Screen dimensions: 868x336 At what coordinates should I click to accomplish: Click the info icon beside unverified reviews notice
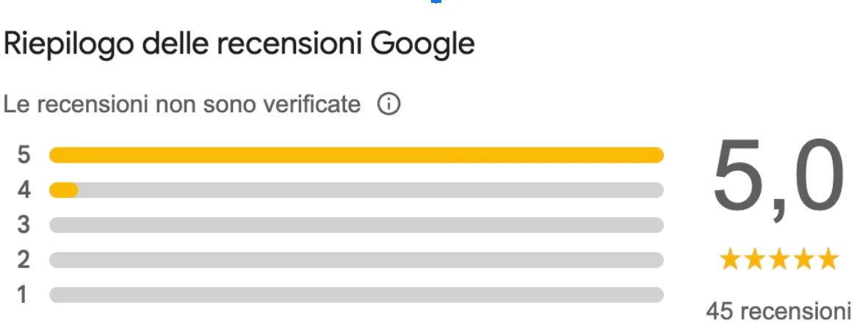(388, 105)
